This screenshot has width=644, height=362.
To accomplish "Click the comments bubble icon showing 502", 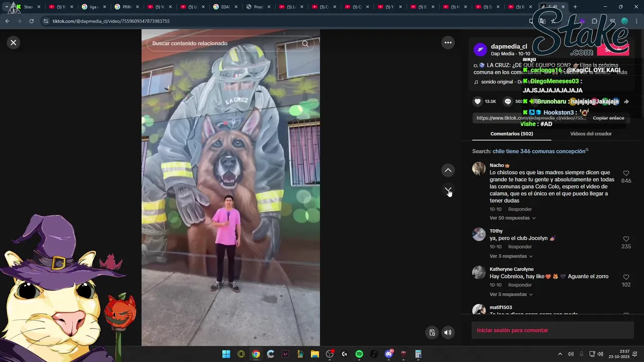I will pos(508,102).
